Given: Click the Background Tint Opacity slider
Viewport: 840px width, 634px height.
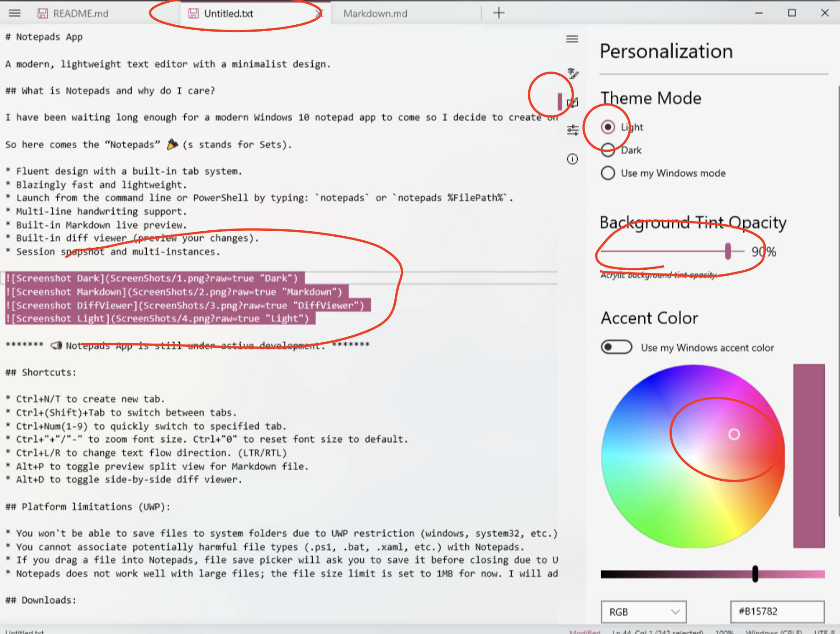Looking at the screenshot, I should click(x=672, y=251).
